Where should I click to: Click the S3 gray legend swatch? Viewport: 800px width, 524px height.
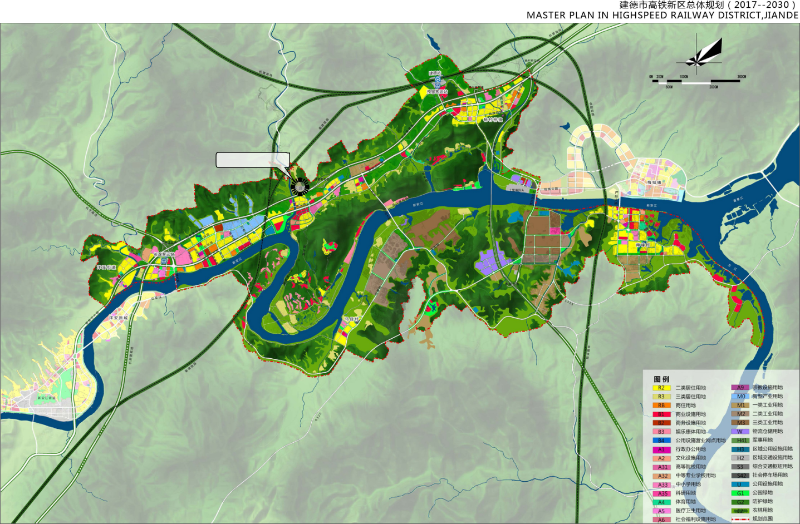click(740, 466)
